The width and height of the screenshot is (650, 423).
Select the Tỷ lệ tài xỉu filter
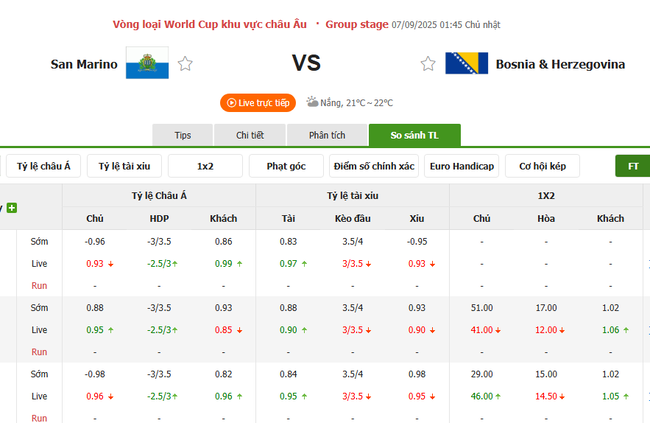pyautogui.click(x=124, y=166)
